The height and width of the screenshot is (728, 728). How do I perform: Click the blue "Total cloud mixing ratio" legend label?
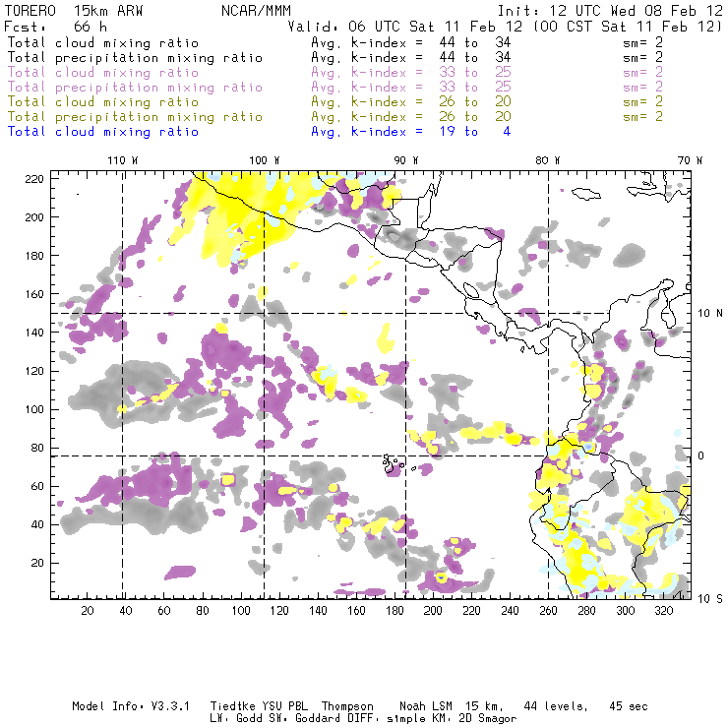point(103,132)
